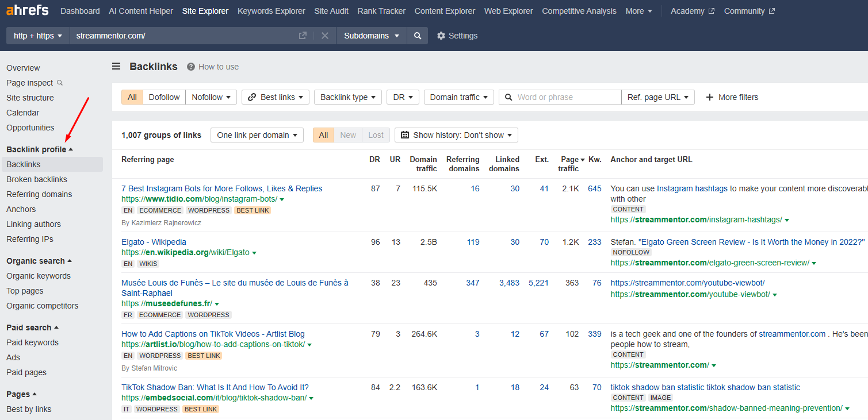The image size is (868, 420).
Task: Click the search magnifier button in URL bar
Action: click(x=418, y=36)
